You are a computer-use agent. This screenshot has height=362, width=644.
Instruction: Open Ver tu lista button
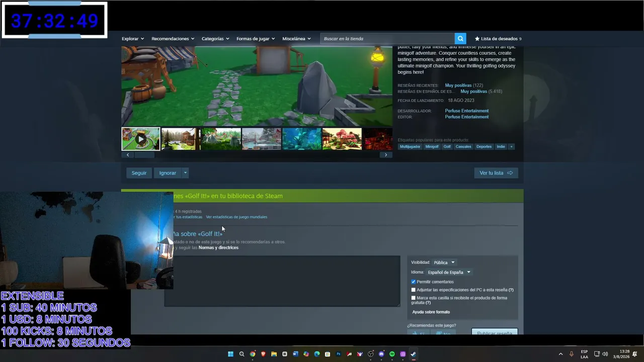pos(496,173)
